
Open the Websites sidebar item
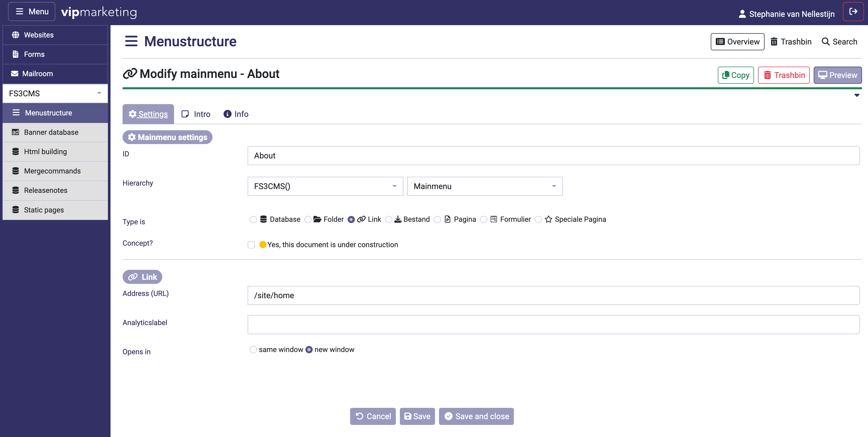point(55,35)
